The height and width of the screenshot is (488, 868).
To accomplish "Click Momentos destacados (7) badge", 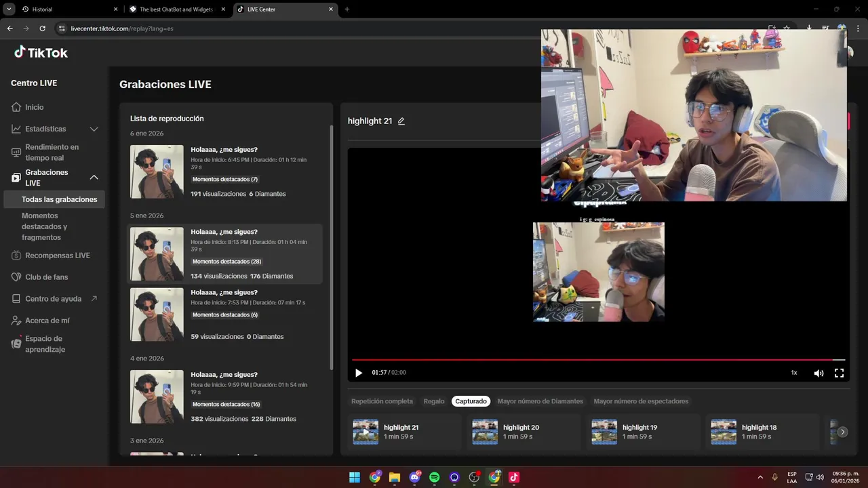I will (x=225, y=180).
